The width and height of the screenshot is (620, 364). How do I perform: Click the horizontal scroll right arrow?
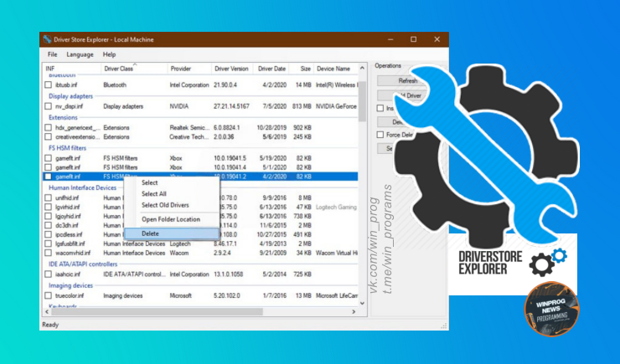pos(354,312)
